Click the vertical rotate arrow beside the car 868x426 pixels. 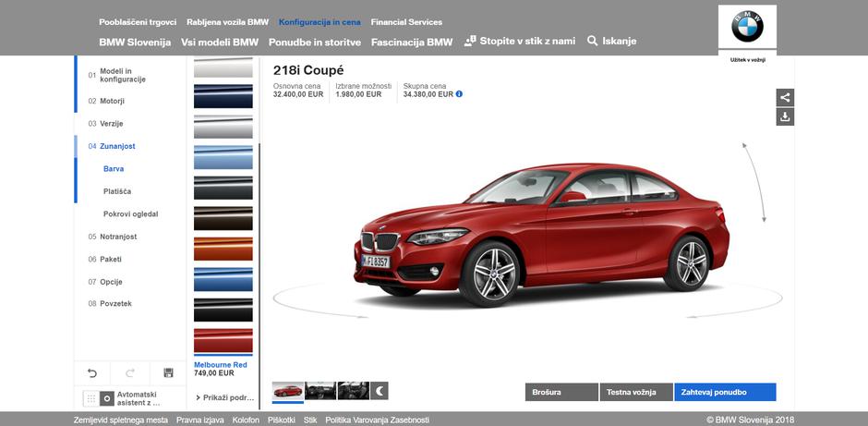point(754,182)
